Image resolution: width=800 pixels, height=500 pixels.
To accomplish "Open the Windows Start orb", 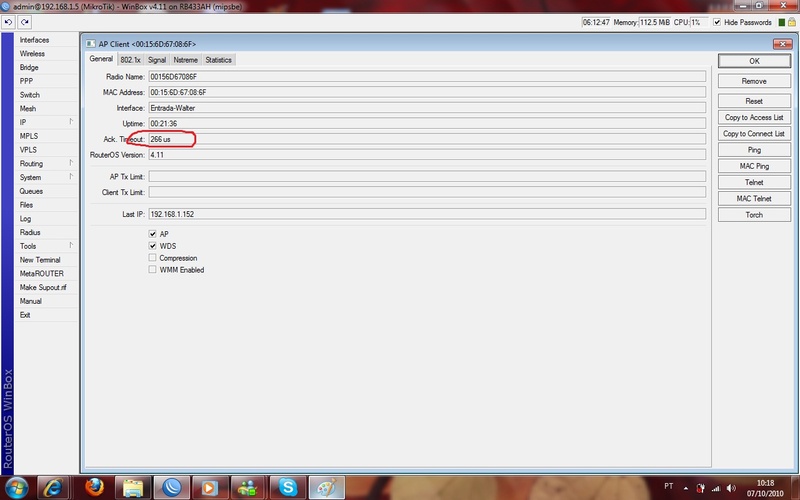I will point(16,488).
